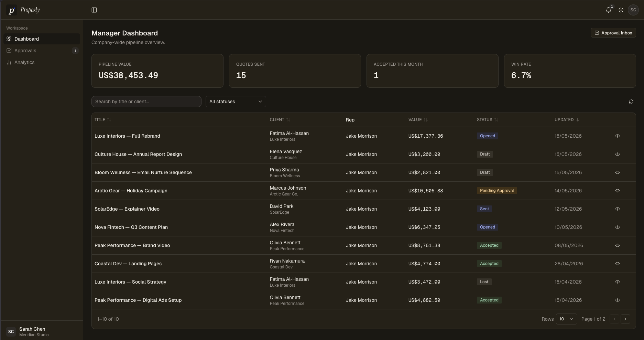The width and height of the screenshot is (644, 340).
Task: Click the Win Rate card
Action: 570,71
